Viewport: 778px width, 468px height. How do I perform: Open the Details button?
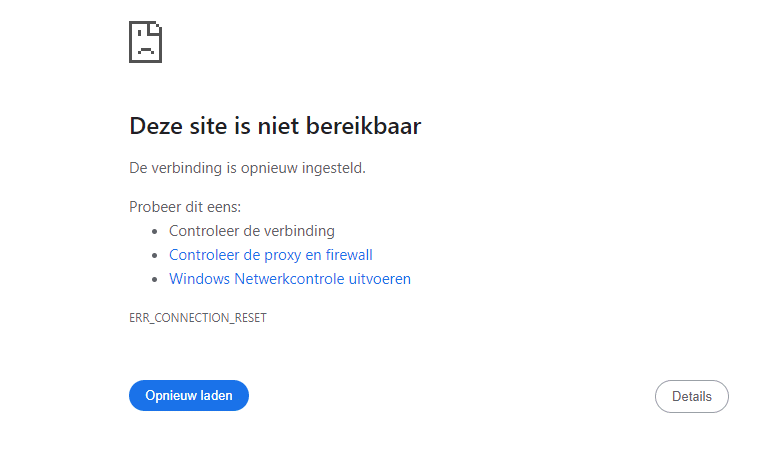[x=692, y=397]
